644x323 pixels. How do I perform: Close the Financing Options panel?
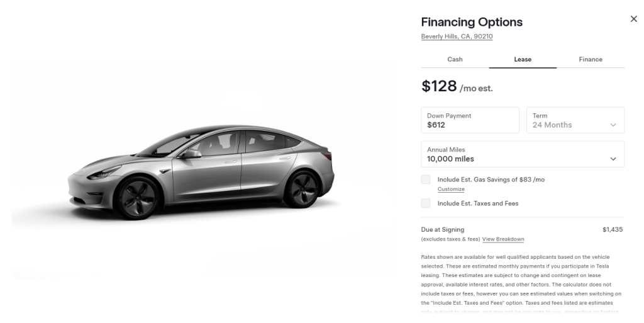633,20
